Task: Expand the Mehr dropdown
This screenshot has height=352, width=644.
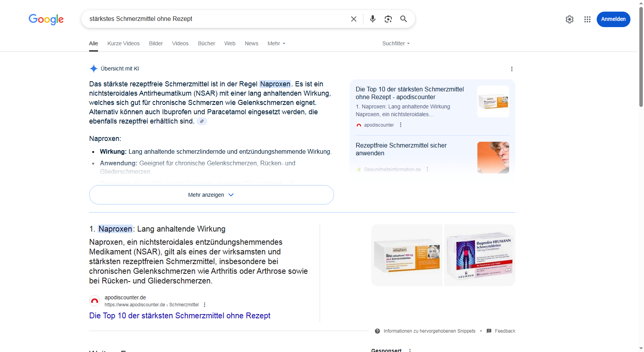Action: [x=276, y=43]
